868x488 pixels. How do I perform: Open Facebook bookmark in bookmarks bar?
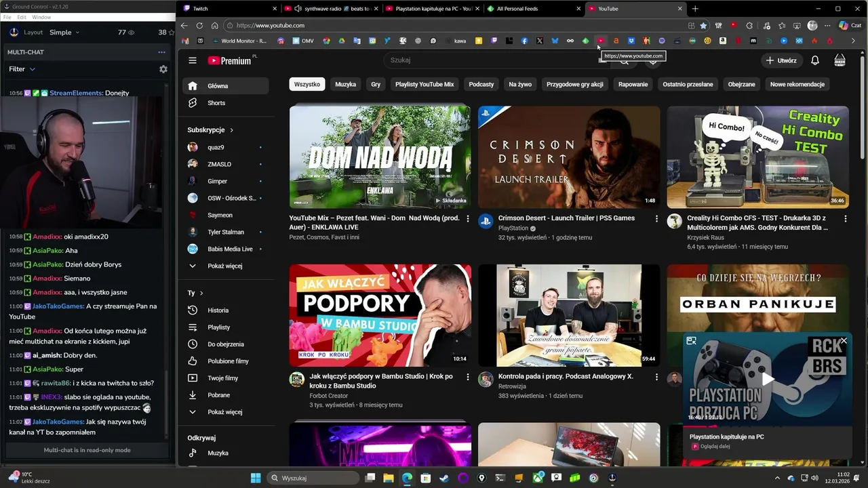point(524,41)
